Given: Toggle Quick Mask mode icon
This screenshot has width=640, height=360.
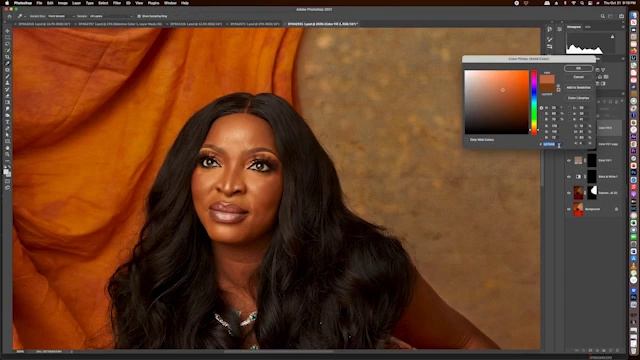Looking at the screenshot, I should 7,182.
